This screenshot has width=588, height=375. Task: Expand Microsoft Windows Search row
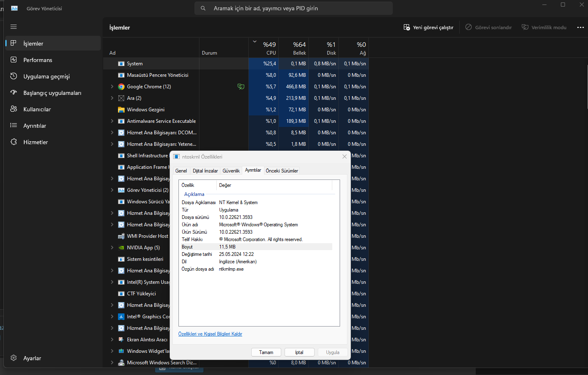(112, 363)
